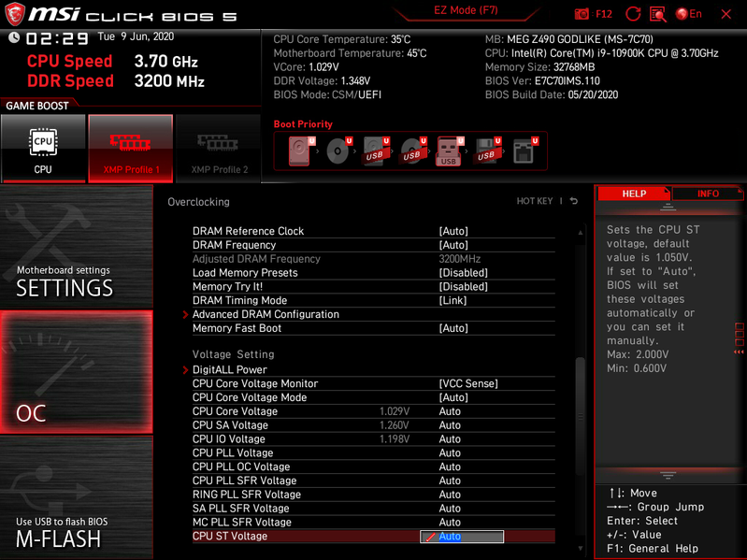Open the HOT KEY list

pyautogui.click(x=535, y=201)
